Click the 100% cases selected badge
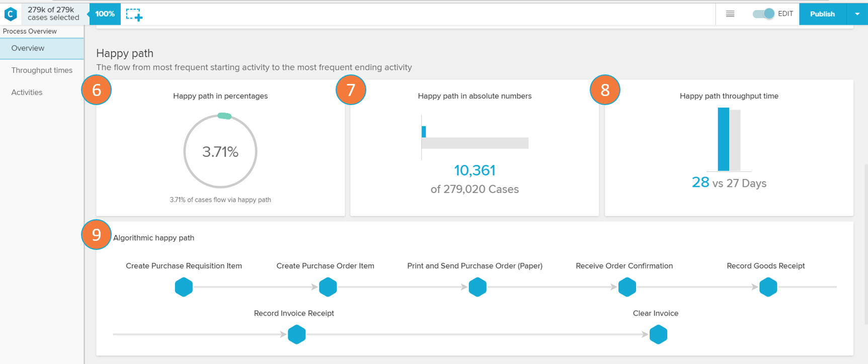 pos(105,14)
